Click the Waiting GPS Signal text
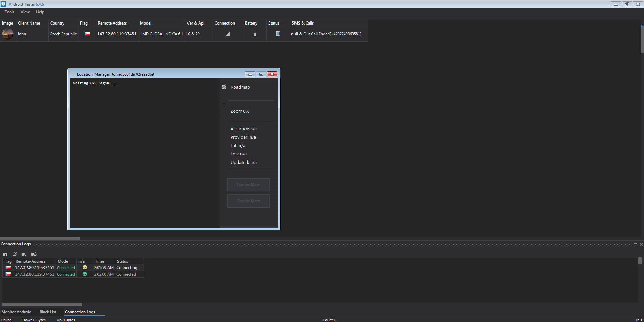This screenshot has height=322, width=644. (x=95, y=83)
